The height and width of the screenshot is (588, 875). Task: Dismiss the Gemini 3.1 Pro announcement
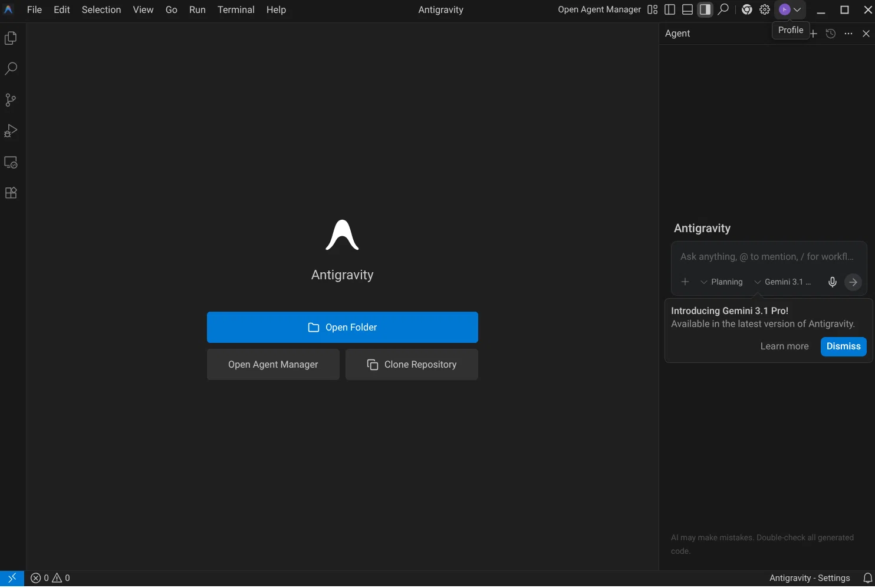pyautogui.click(x=843, y=346)
